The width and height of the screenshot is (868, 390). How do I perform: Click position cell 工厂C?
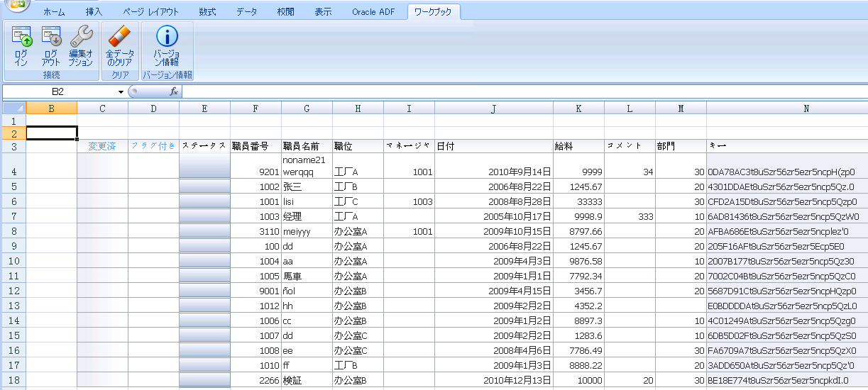pyautogui.click(x=358, y=201)
